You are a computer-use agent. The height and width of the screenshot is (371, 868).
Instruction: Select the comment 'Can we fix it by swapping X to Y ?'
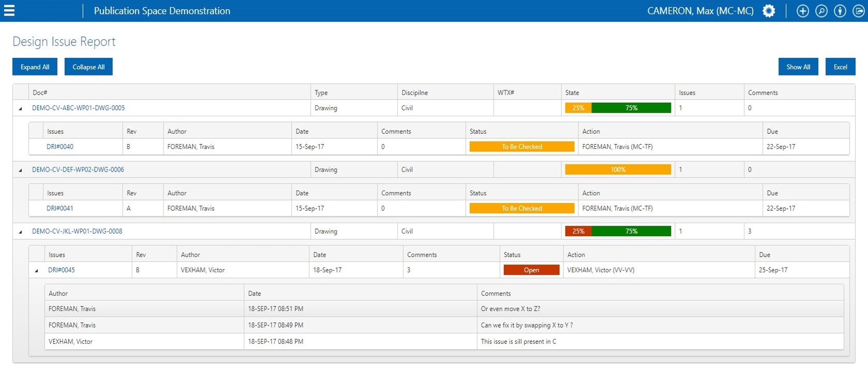pyautogui.click(x=527, y=325)
